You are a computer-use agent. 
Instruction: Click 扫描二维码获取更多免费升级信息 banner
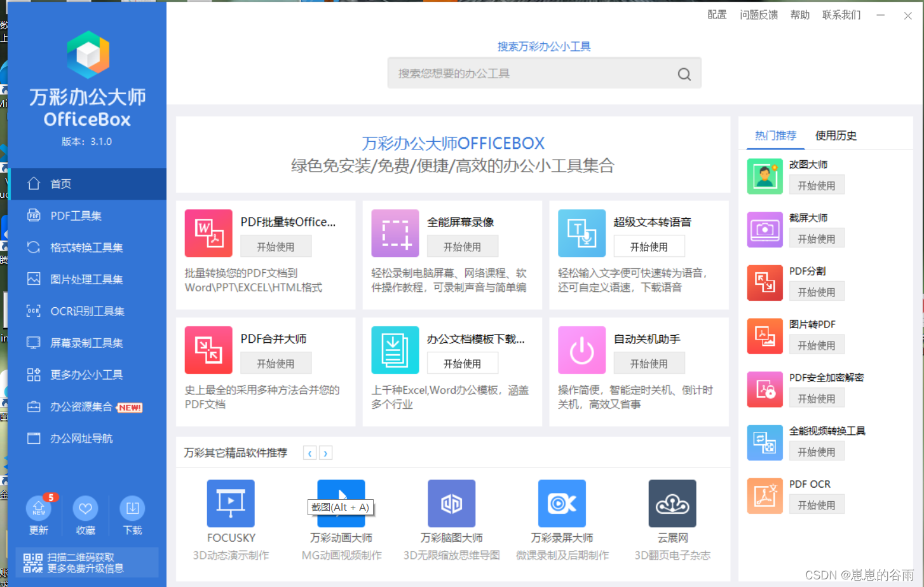86,563
